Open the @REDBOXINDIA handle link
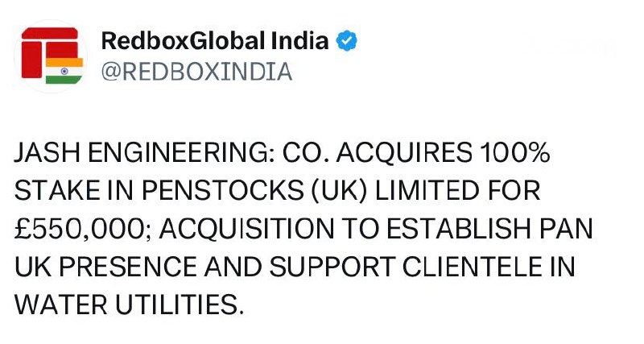 (196, 72)
